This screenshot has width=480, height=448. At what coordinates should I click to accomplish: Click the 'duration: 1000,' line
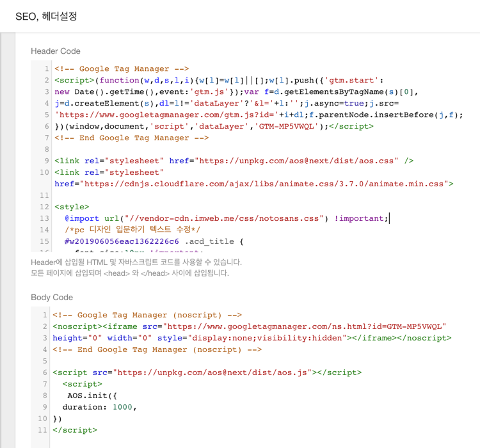tap(99, 407)
